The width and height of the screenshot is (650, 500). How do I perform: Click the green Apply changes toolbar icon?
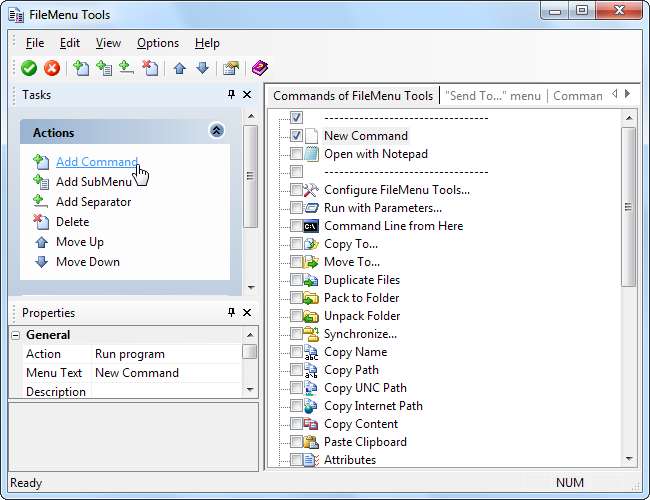pos(29,69)
